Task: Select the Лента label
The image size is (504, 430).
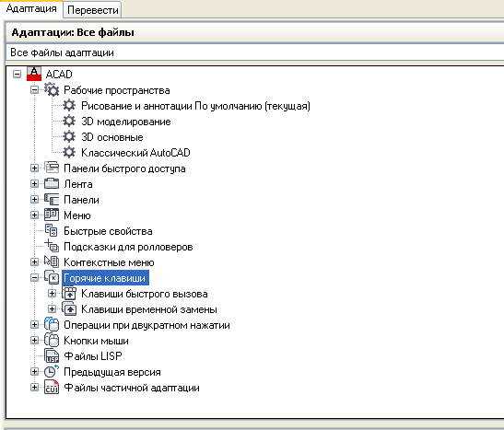Action: tap(78, 184)
